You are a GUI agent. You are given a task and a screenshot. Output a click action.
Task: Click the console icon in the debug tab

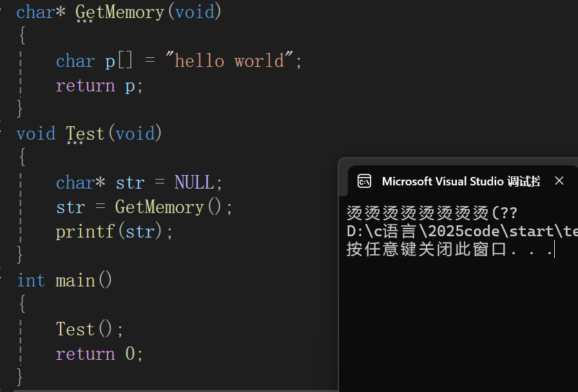coord(364,181)
